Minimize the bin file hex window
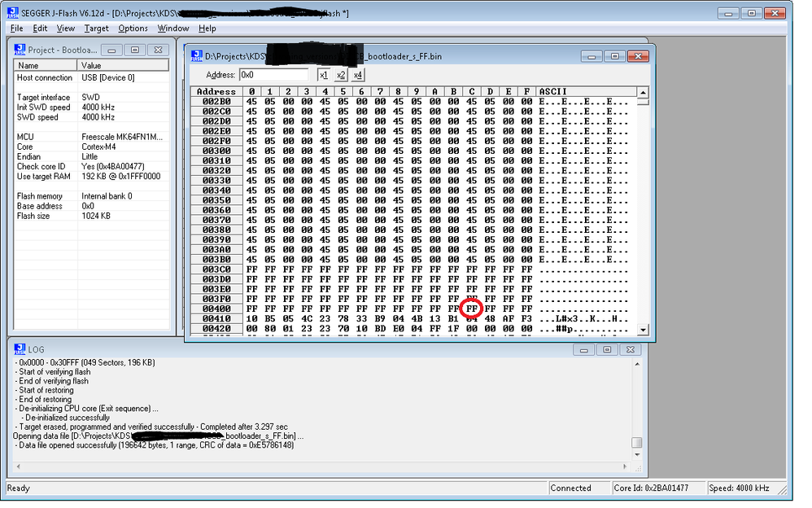 592,56
